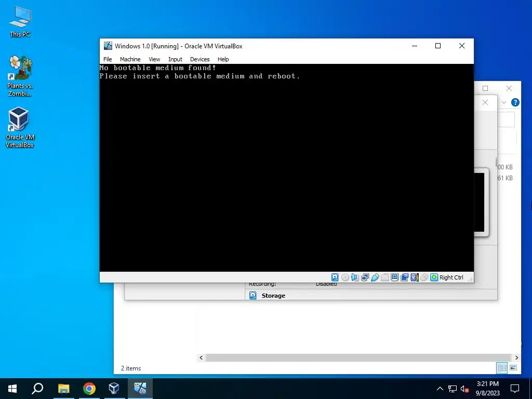The image size is (532, 399).
Task: Open the Devices menu
Action: 199,59
